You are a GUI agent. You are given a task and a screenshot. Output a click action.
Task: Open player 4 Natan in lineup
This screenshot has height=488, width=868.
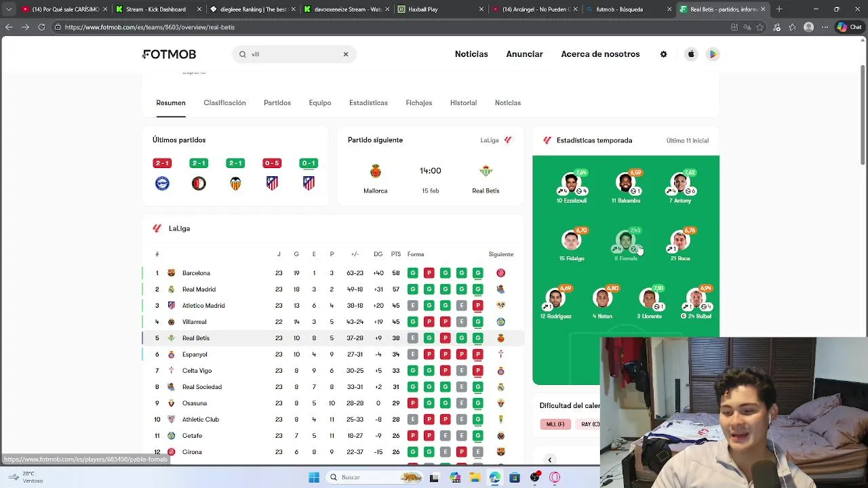602,302
